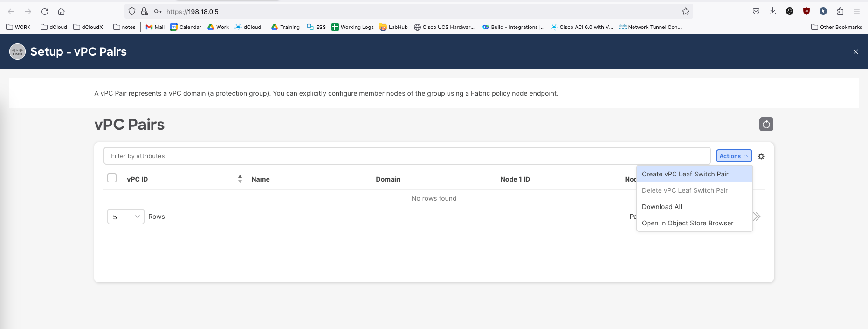The image size is (868, 329).
Task: Choose Download All from Actions menu
Action: pyautogui.click(x=661, y=207)
